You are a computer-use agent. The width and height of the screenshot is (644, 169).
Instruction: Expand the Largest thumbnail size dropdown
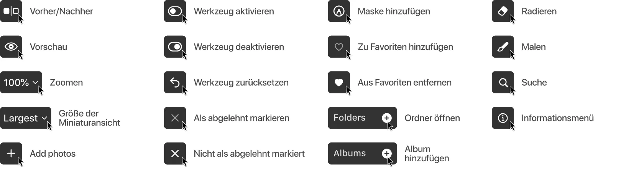pos(25,118)
